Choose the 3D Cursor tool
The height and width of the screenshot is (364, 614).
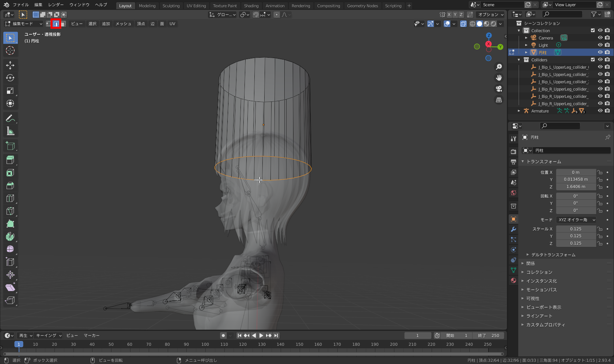[10, 51]
